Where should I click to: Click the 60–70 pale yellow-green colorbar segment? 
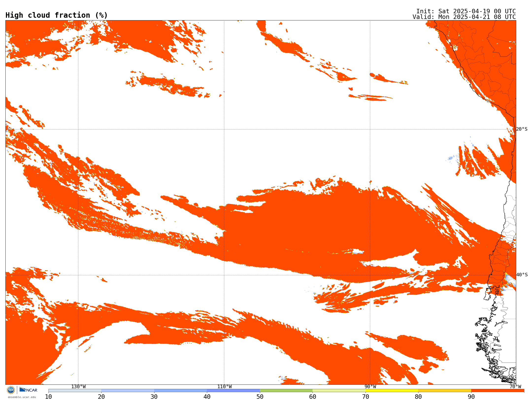pyautogui.click(x=339, y=391)
